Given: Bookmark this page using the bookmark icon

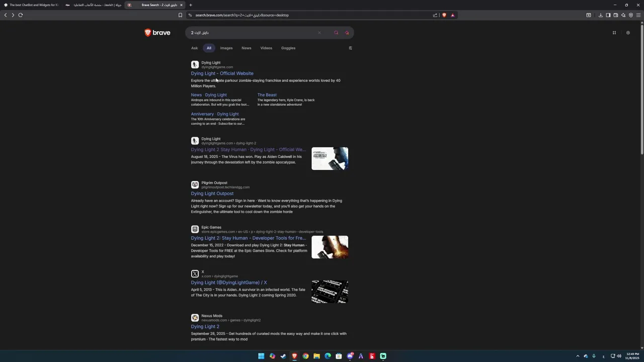Looking at the screenshot, I should (x=180, y=15).
